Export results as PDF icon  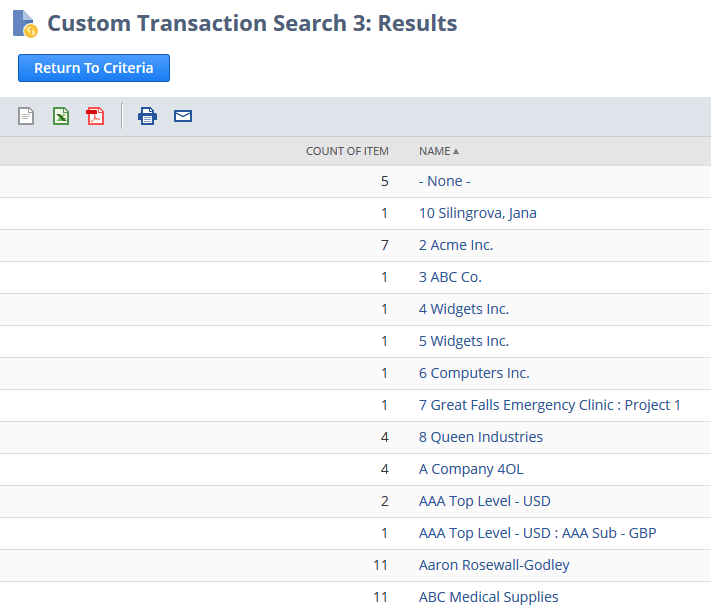pos(95,116)
